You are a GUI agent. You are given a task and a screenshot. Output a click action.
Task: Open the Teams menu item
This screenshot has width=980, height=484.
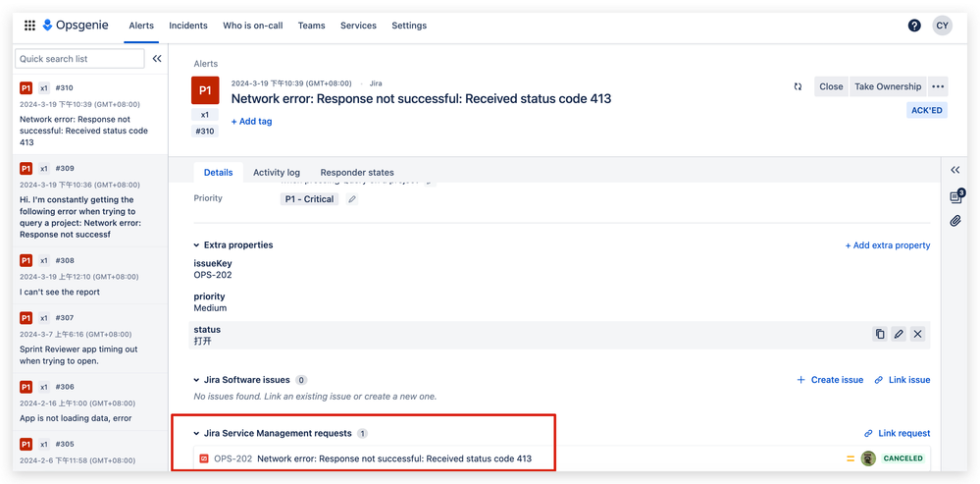(x=311, y=26)
